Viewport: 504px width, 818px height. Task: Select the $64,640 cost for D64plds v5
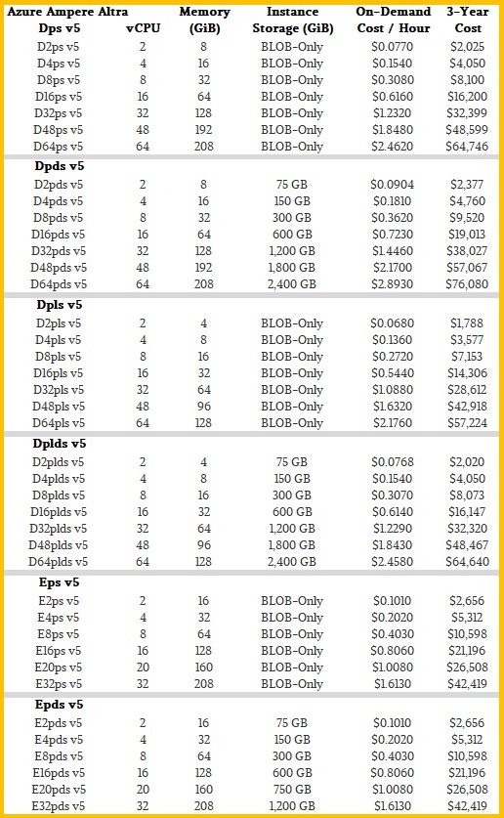(x=468, y=562)
